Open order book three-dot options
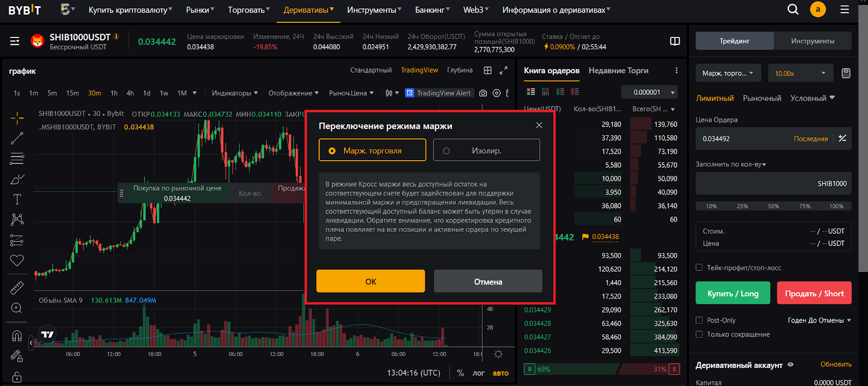This screenshot has width=868, height=386. [676, 71]
